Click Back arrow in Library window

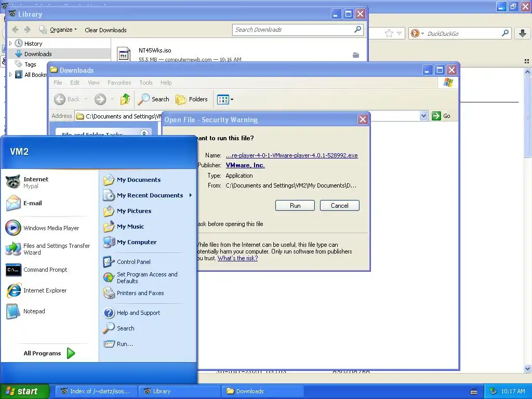click(15, 30)
